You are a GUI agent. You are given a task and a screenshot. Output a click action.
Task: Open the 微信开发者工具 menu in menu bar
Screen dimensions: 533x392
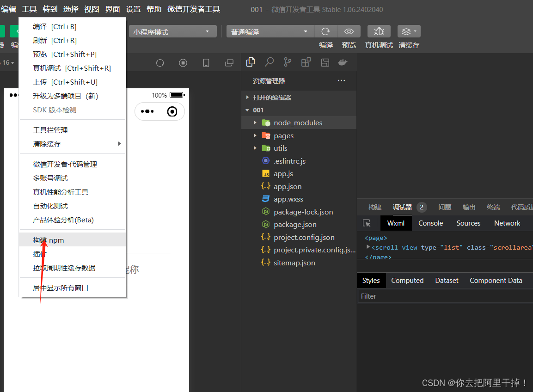point(194,9)
